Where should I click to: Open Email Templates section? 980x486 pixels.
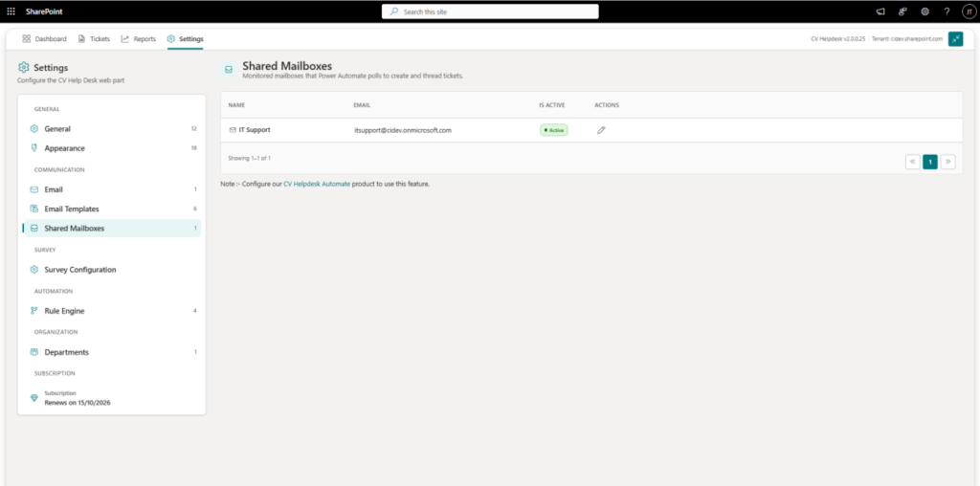(113, 209)
